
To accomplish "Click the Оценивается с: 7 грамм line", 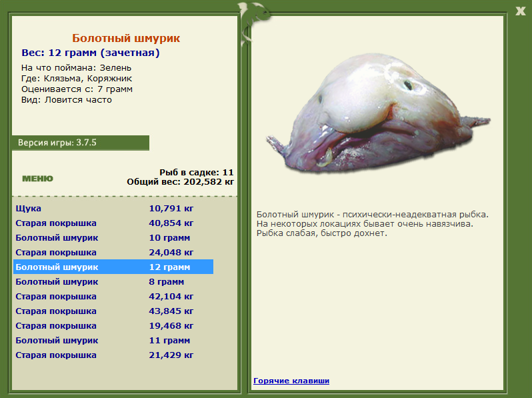I will pyautogui.click(x=77, y=89).
